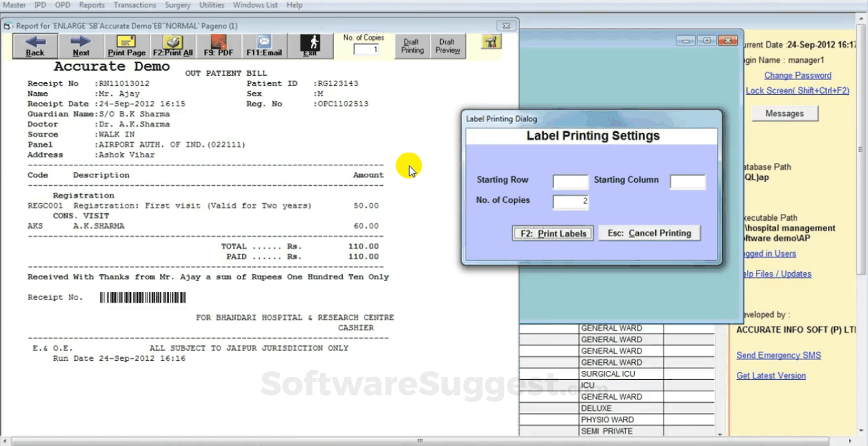Click the Back navigation icon
This screenshot has height=446, width=868.
pyautogui.click(x=34, y=45)
